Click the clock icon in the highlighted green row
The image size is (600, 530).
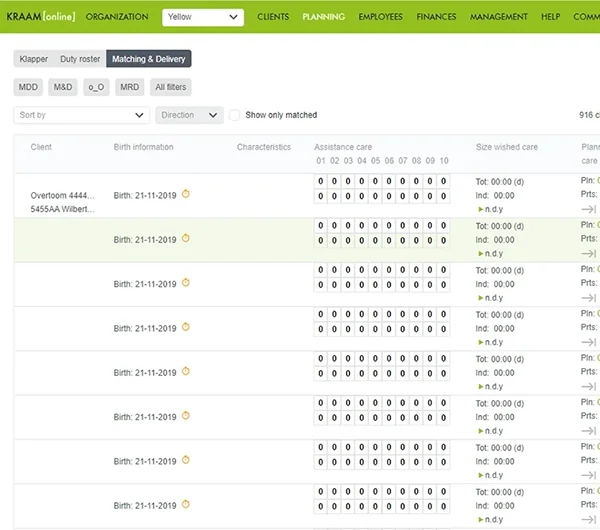[x=185, y=239]
